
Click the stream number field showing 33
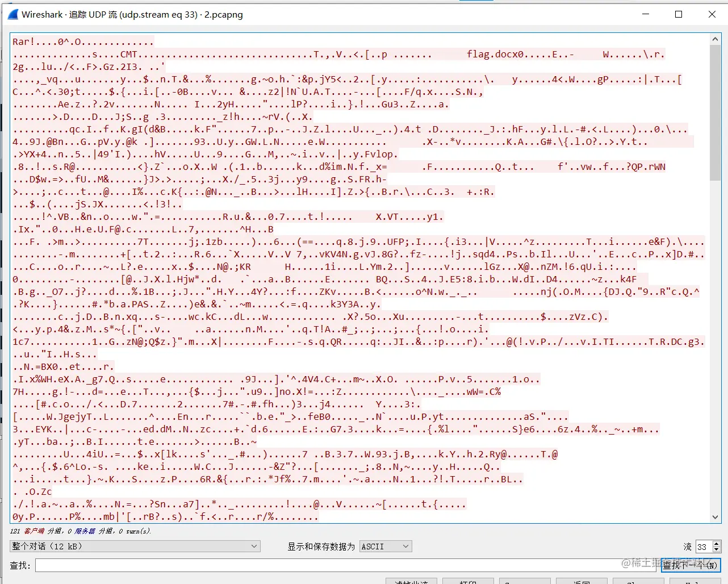tap(704, 547)
